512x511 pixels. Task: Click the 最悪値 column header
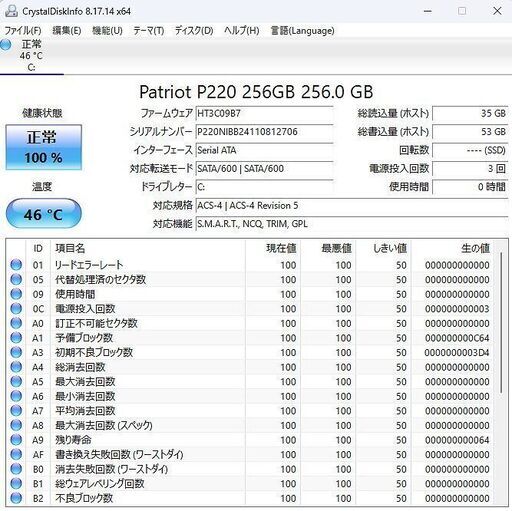coord(328,248)
